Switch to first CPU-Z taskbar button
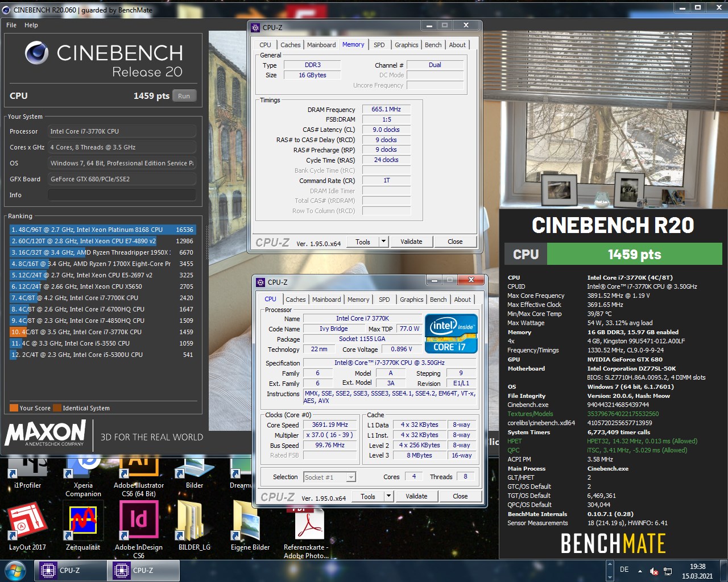 click(71, 571)
